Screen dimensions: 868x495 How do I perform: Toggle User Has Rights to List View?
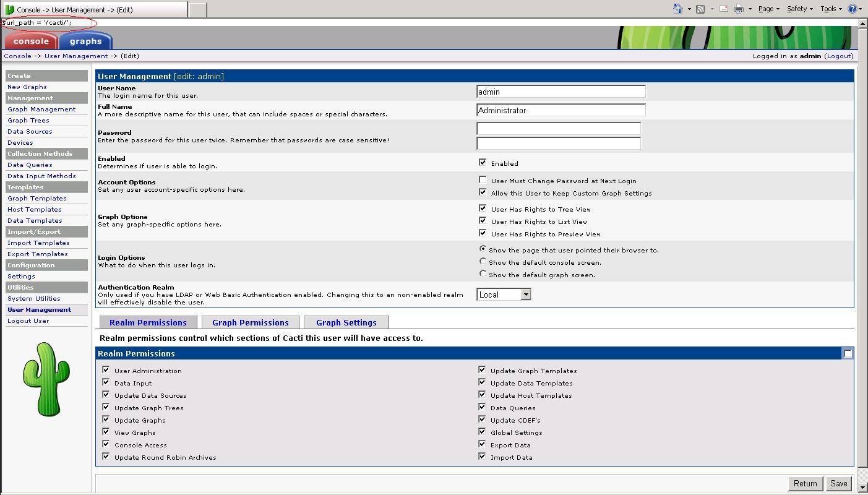tap(483, 220)
